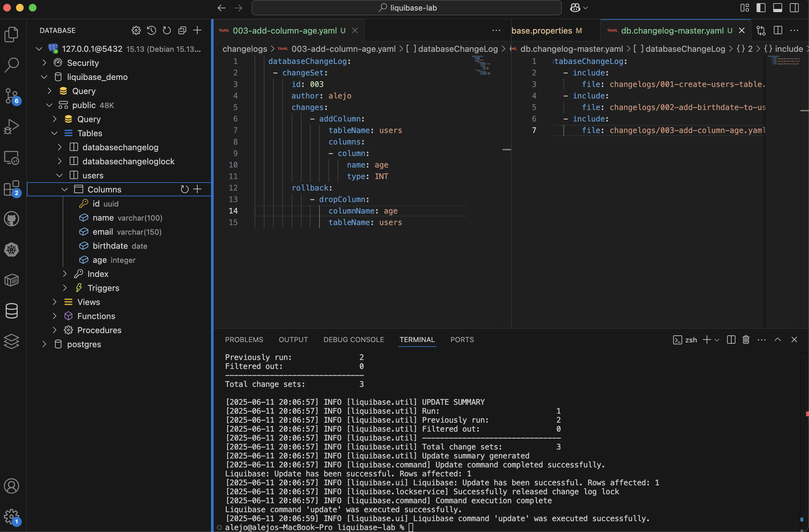Open Remote Explorer in activity bar

[x=12, y=157]
